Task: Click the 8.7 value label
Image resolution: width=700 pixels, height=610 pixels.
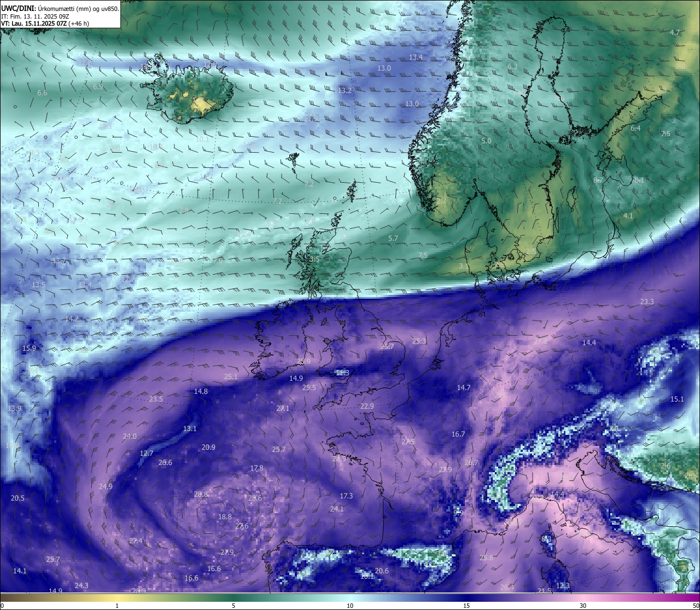Action: (598, 181)
